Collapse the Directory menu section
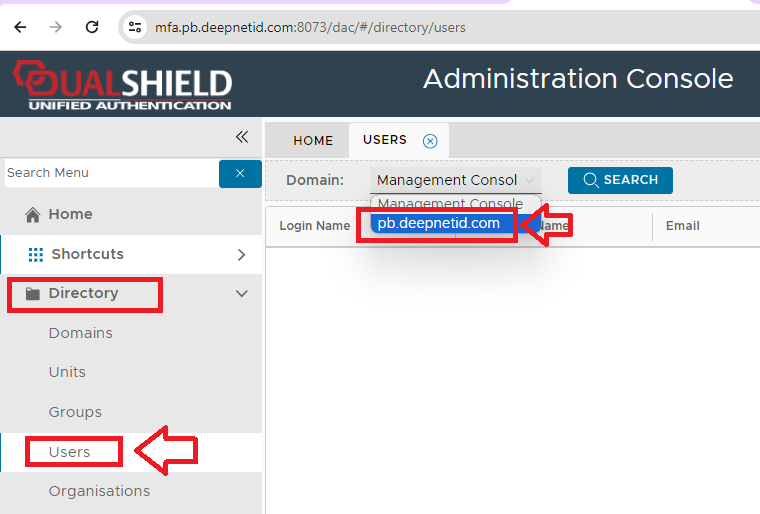The height and width of the screenshot is (514, 760). (241, 293)
